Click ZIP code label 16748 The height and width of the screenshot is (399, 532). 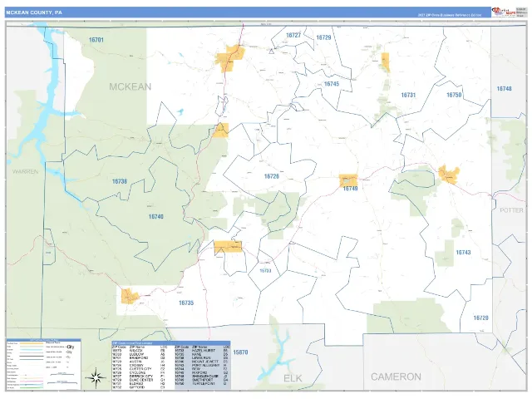[x=505, y=89]
